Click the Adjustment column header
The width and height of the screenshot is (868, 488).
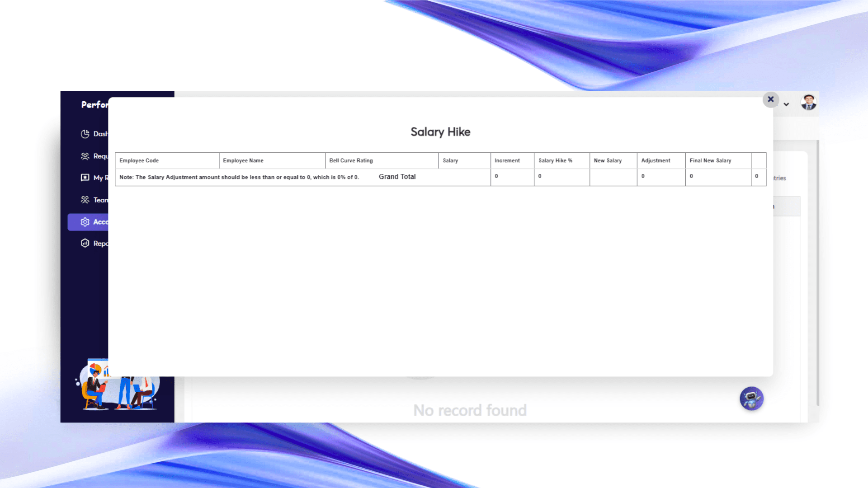click(x=656, y=160)
